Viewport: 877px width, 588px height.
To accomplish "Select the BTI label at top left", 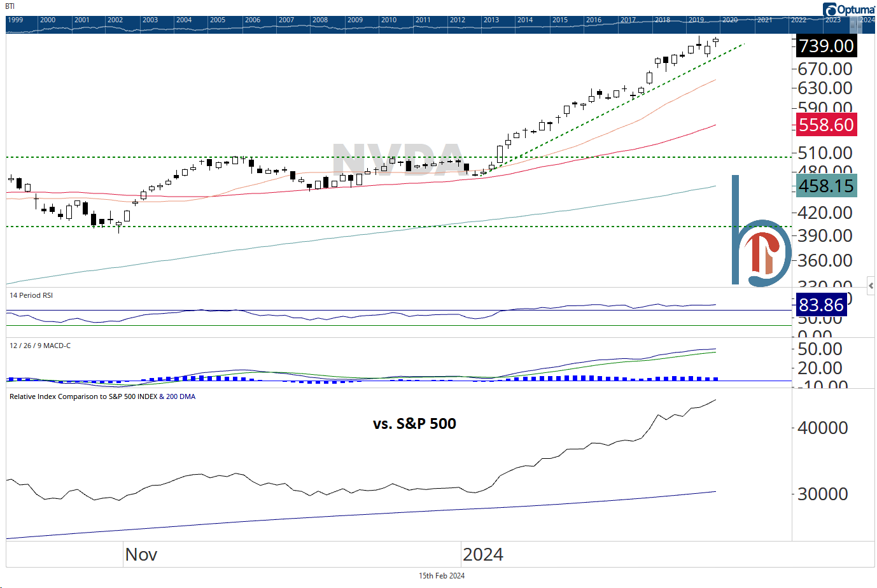I will [10, 6].
